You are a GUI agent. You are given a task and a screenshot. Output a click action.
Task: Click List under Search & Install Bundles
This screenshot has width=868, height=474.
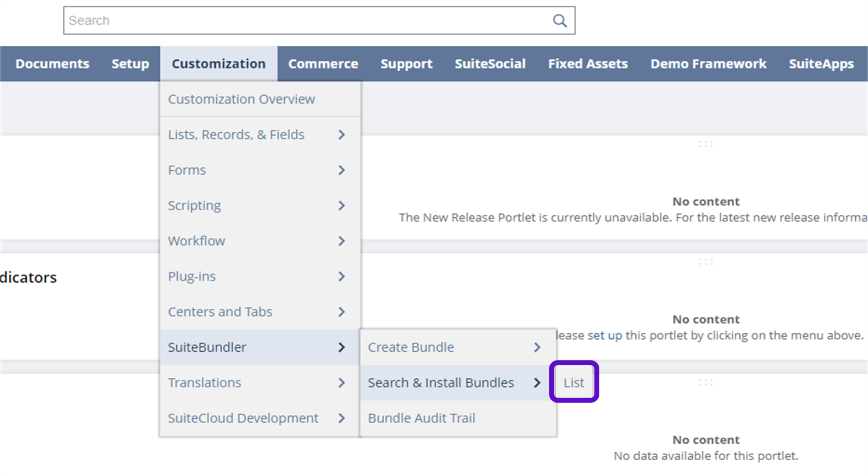coord(574,383)
